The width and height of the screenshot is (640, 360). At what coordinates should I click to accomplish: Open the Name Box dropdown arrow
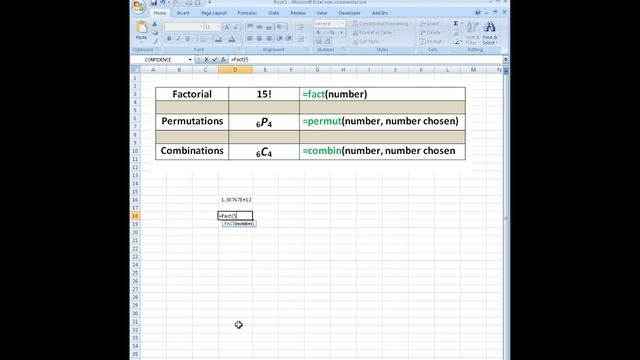click(190, 60)
